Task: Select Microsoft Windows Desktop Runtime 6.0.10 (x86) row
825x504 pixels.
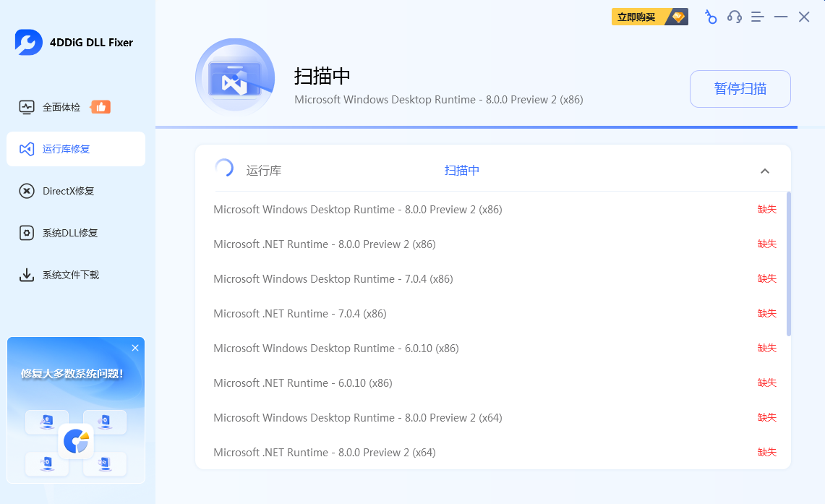Action: click(495, 349)
